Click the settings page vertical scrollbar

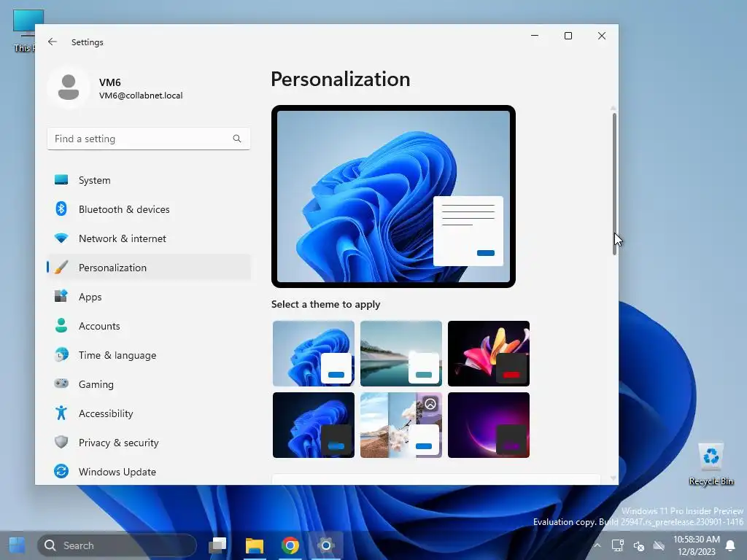[614, 184]
